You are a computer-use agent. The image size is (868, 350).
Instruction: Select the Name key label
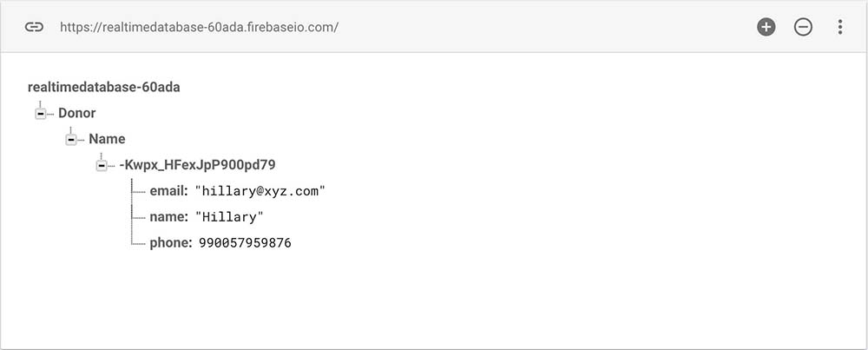coord(107,139)
